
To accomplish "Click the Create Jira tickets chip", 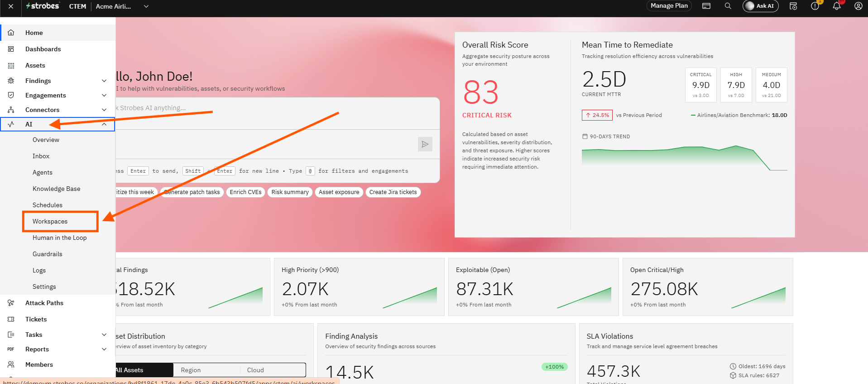I will pyautogui.click(x=393, y=192).
